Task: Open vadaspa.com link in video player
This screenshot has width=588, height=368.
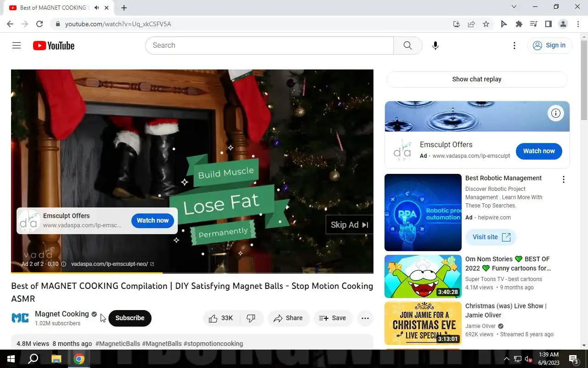Action: pos(112,264)
